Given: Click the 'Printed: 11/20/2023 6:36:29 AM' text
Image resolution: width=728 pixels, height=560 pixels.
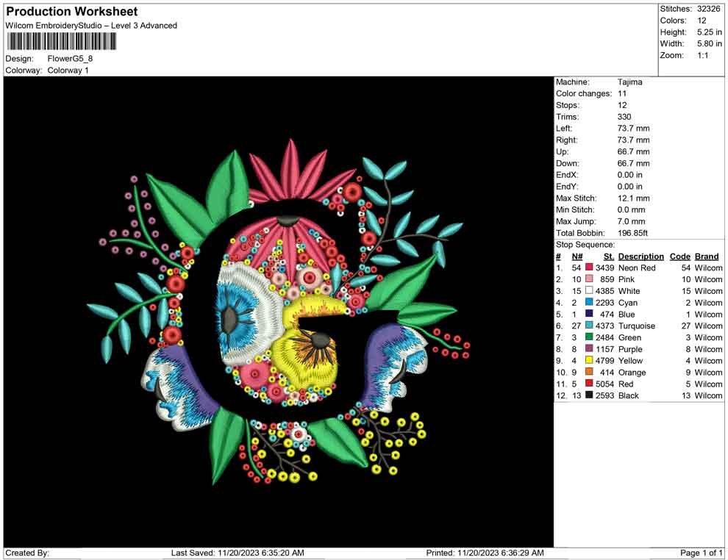Looking at the screenshot, I should [485, 553].
